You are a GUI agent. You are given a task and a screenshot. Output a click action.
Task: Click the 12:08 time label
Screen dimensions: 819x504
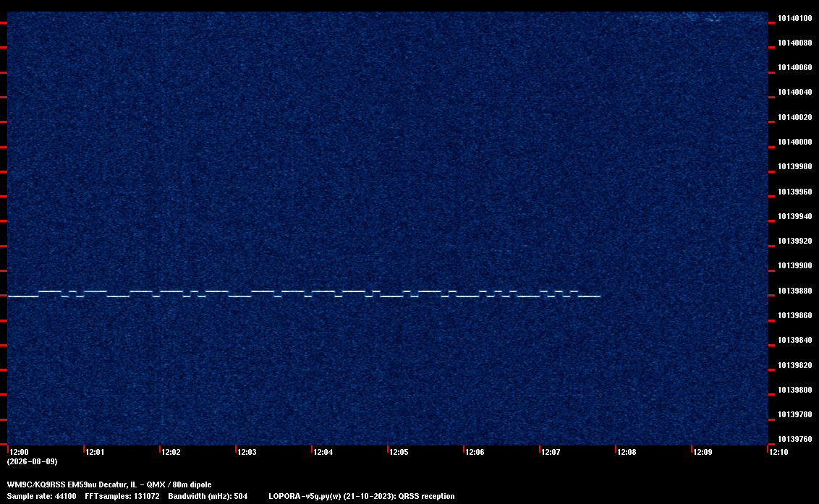627,452
